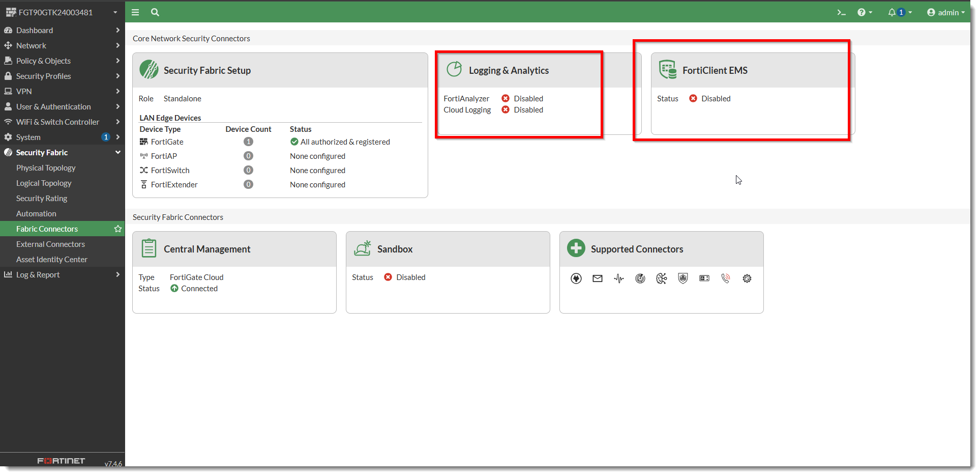Select the phone connector icon under Supported Connectors
This screenshot has height=476, width=980.
(x=726, y=278)
